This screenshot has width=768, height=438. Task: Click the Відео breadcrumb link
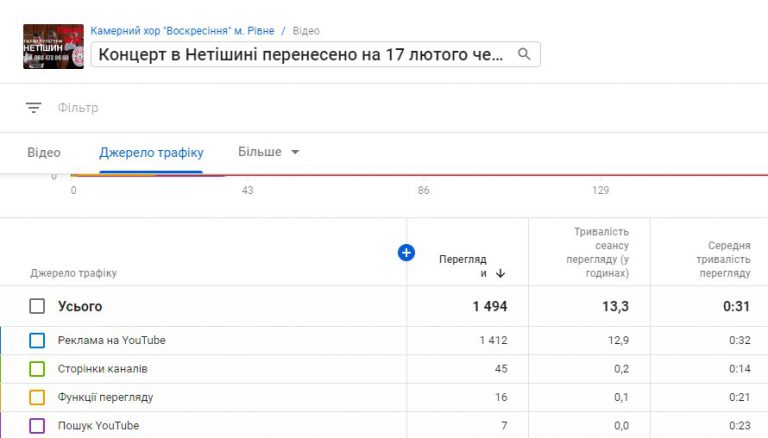click(306, 31)
